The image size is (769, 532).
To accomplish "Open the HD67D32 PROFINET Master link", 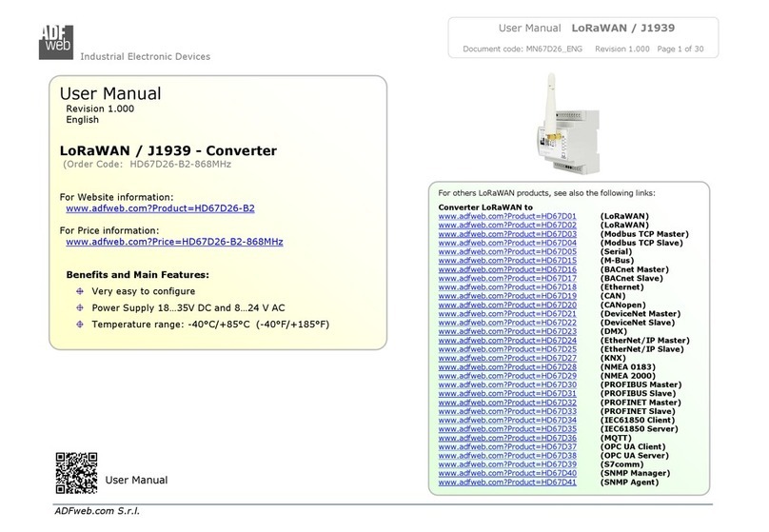I will point(507,402).
